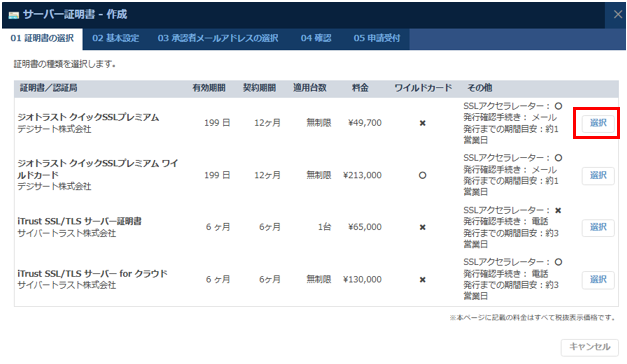627x364 pixels.
Task: Open the 02 基本設定 tab
Action: point(116,38)
